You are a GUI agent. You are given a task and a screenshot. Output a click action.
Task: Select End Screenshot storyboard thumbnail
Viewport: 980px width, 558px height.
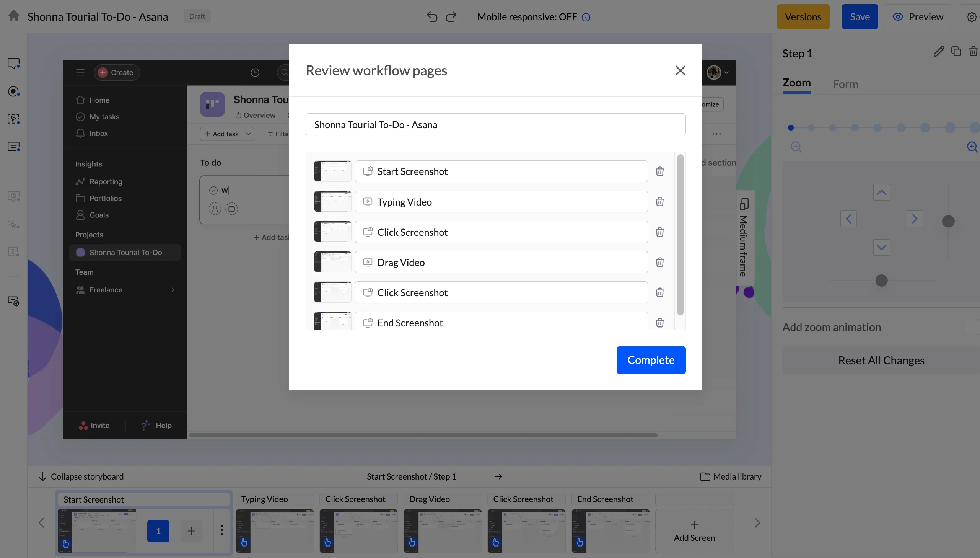click(610, 531)
